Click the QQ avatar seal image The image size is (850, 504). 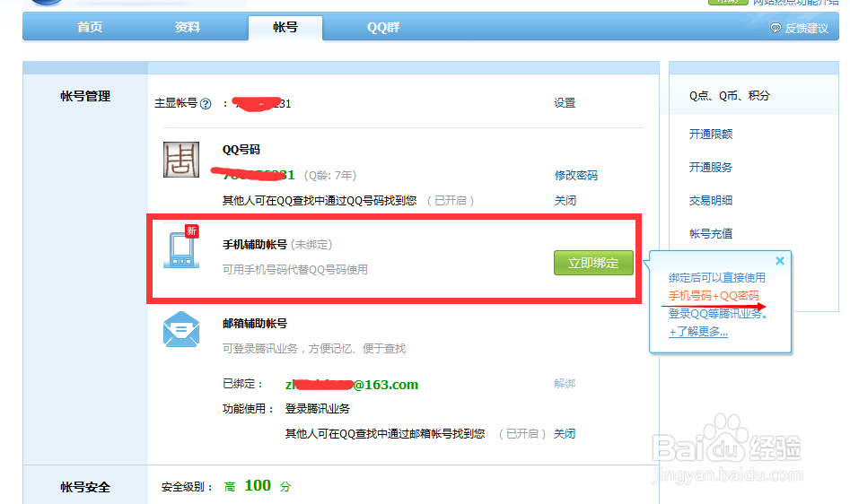click(x=181, y=160)
